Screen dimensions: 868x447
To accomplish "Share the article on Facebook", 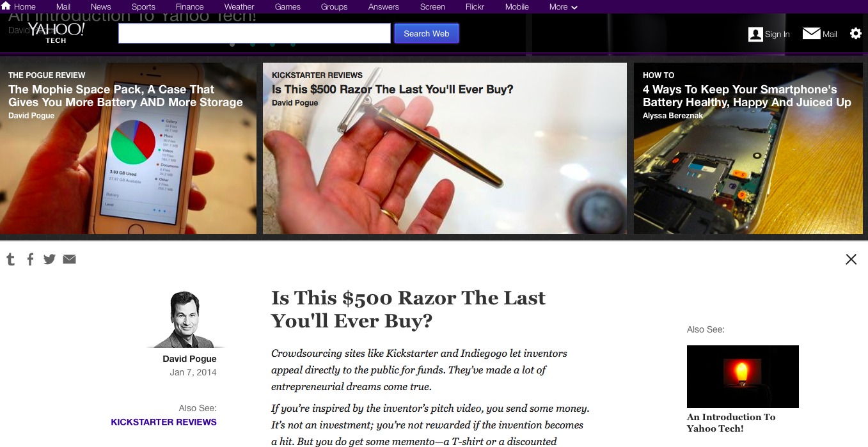I will pyautogui.click(x=30, y=259).
